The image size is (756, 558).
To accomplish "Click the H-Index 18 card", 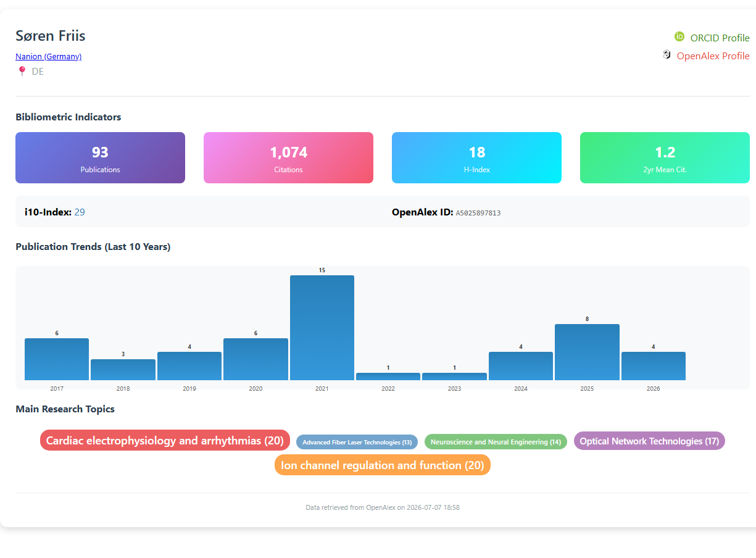I will tap(476, 158).
